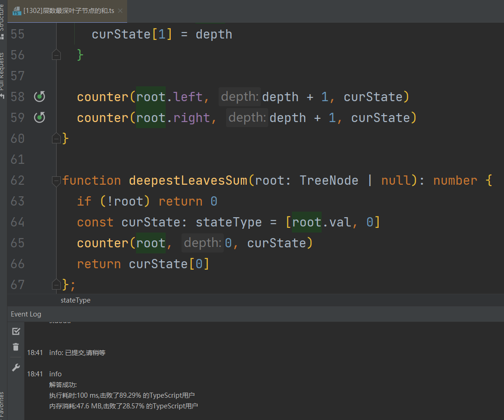
Task: Click the Event Log panel title
Action: coord(26,314)
